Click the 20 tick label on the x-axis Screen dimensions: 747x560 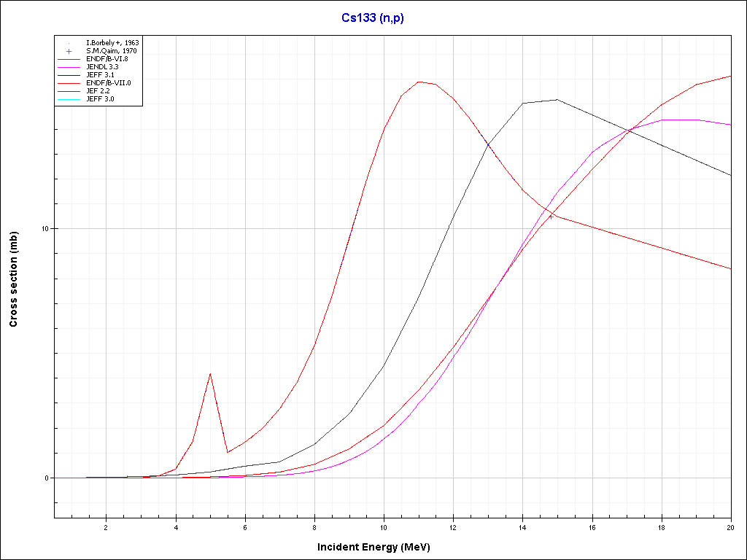(730, 527)
